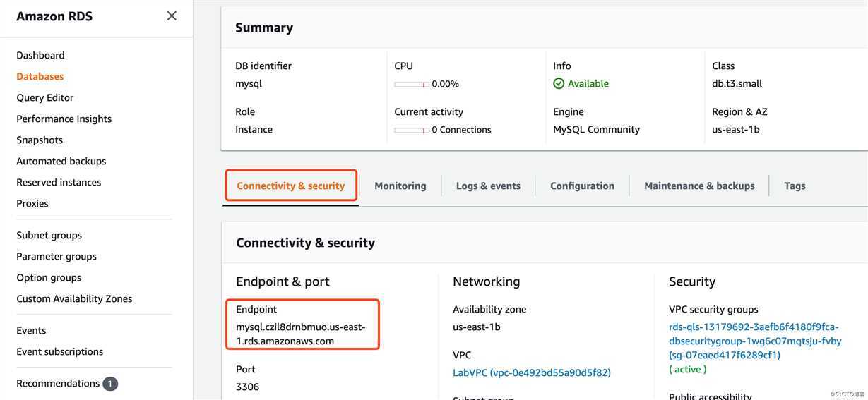Open Automated backups
The width and height of the screenshot is (868, 400).
[61, 161]
